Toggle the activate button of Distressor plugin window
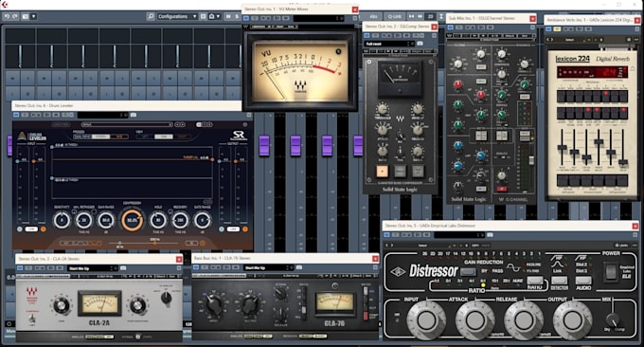This screenshot has height=347, width=644. click(x=387, y=235)
